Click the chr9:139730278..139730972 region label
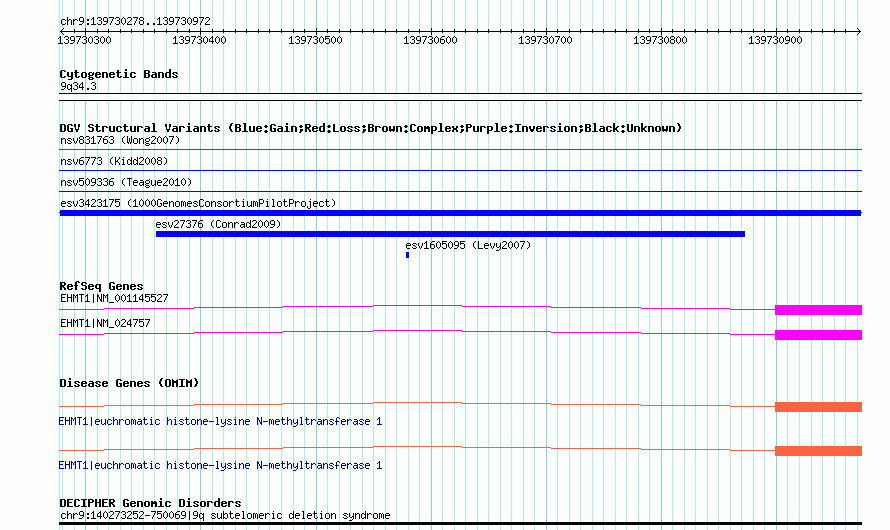This screenshot has height=530, width=890. click(x=135, y=21)
